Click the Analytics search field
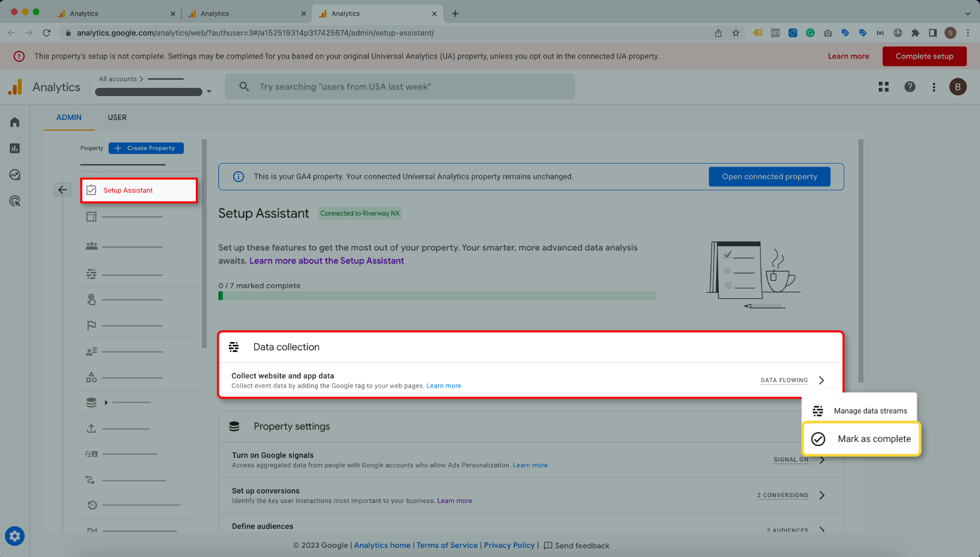Image resolution: width=980 pixels, height=557 pixels. [x=400, y=87]
